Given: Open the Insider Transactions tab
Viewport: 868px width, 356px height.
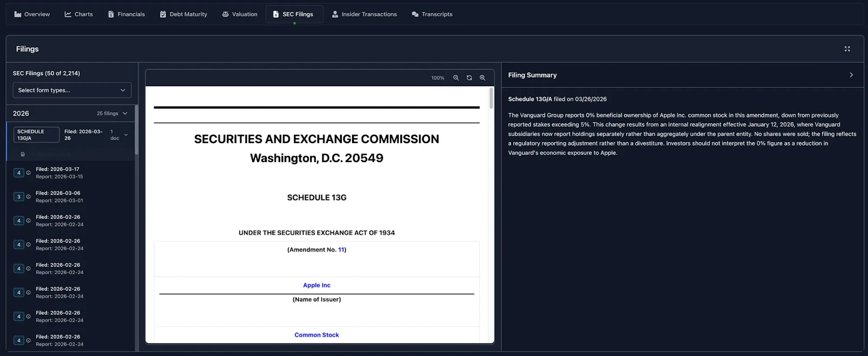Looking at the screenshot, I should tap(365, 14).
